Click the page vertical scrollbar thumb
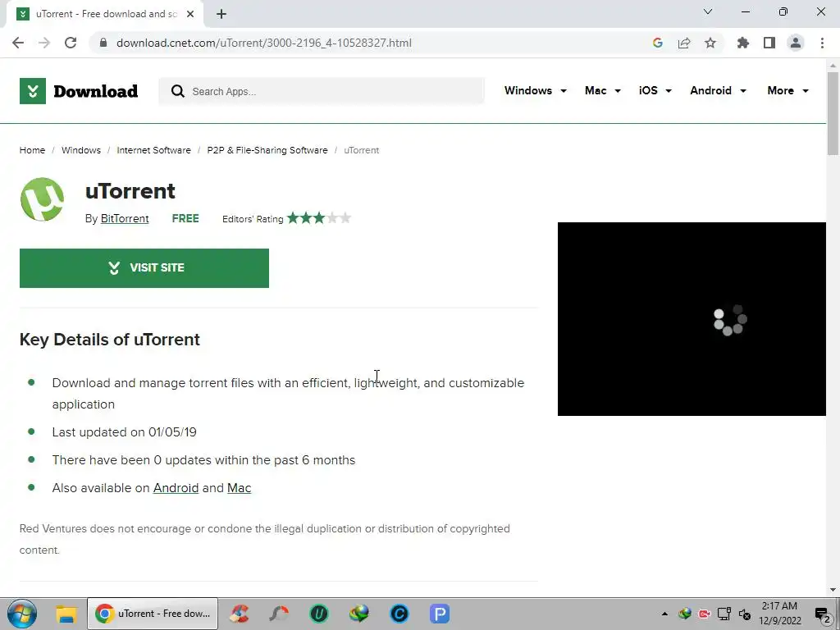Viewport: 840px width, 630px height. click(x=833, y=112)
